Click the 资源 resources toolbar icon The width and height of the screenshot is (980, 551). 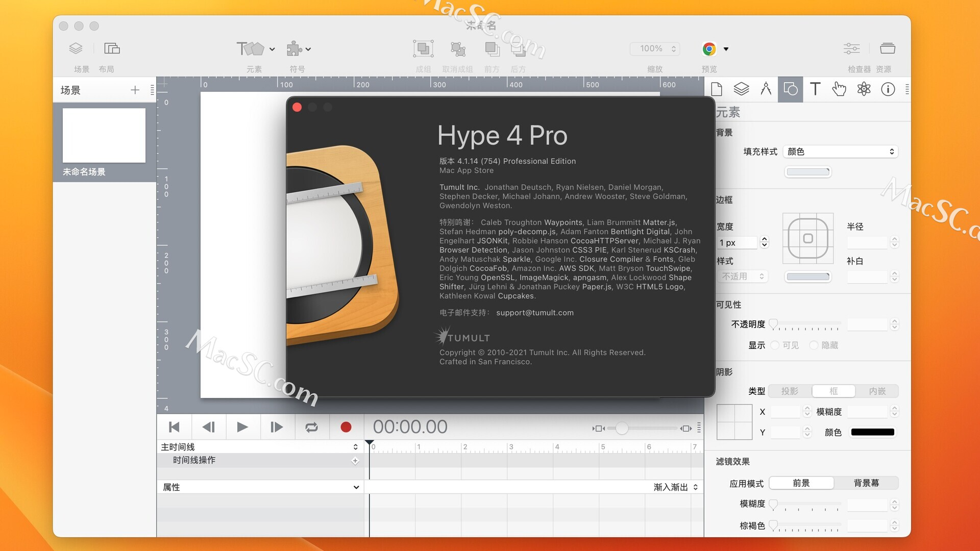[x=888, y=48]
